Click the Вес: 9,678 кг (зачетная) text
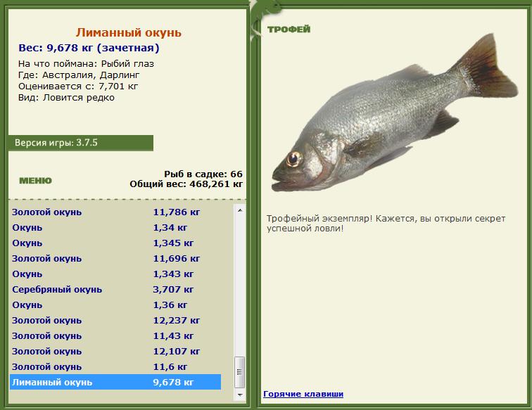 [89, 48]
